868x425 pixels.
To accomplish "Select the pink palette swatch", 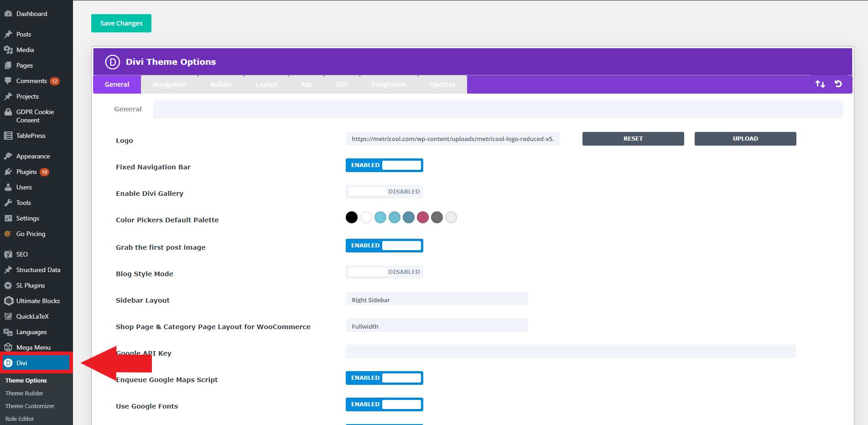I will click(423, 217).
